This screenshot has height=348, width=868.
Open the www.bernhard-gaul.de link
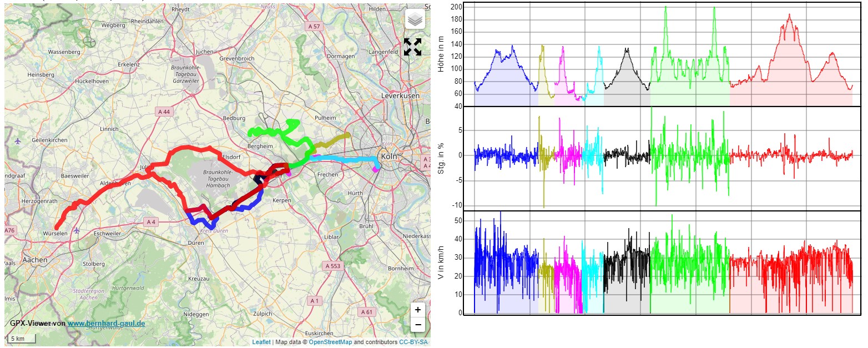click(x=107, y=323)
